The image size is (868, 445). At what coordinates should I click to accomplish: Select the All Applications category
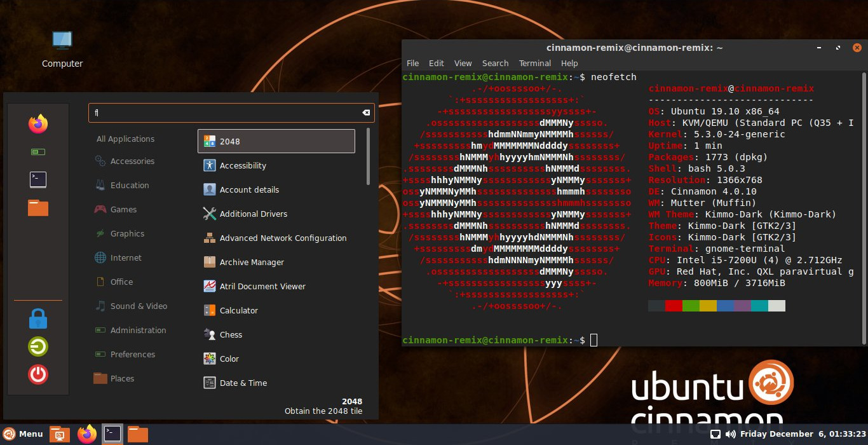click(x=125, y=139)
